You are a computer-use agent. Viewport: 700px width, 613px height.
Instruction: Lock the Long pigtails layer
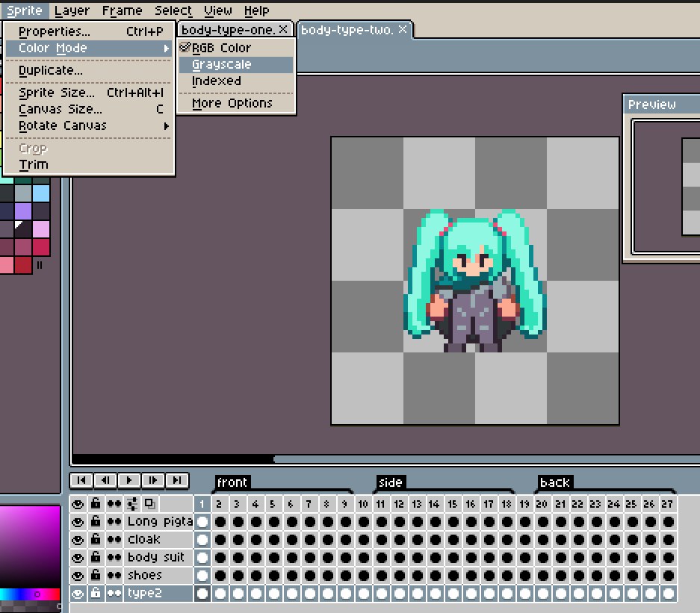[96, 522]
